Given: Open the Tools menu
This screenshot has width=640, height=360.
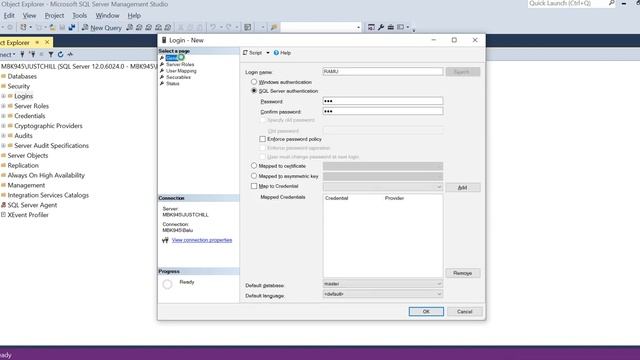Looking at the screenshot, I should (80, 16).
